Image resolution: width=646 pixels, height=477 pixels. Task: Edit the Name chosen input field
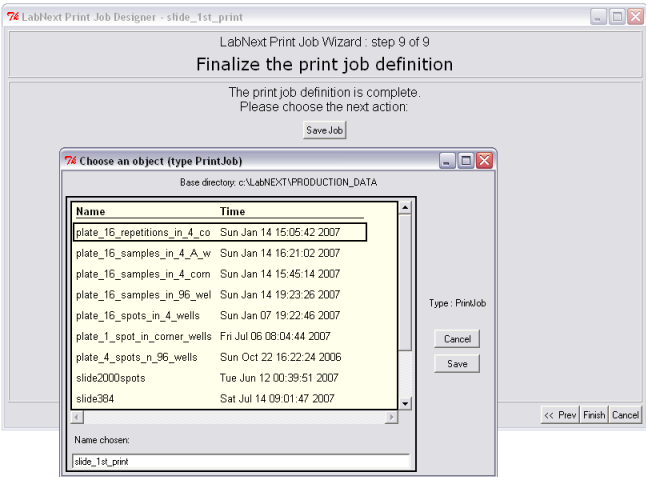coord(241,461)
